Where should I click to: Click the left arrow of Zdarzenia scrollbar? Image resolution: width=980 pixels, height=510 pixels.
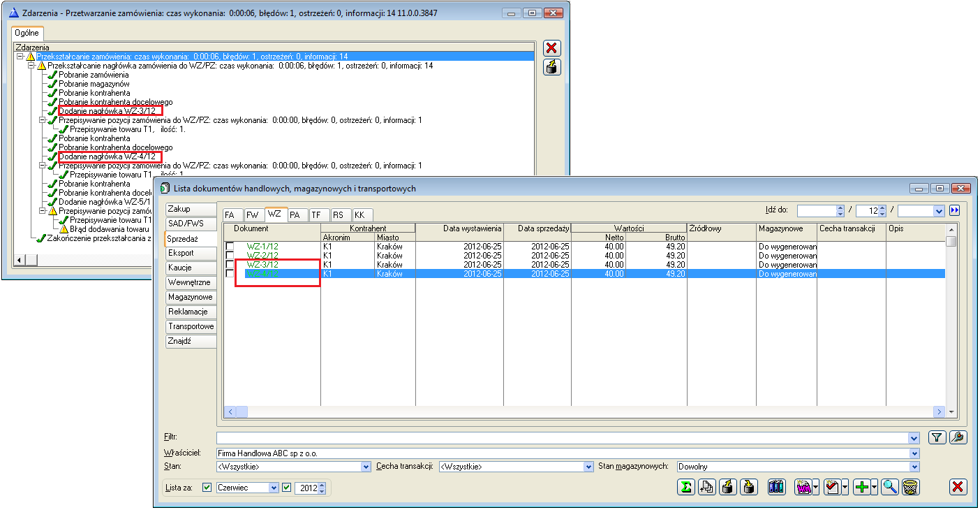pyautogui.click(x=20, y=260)
